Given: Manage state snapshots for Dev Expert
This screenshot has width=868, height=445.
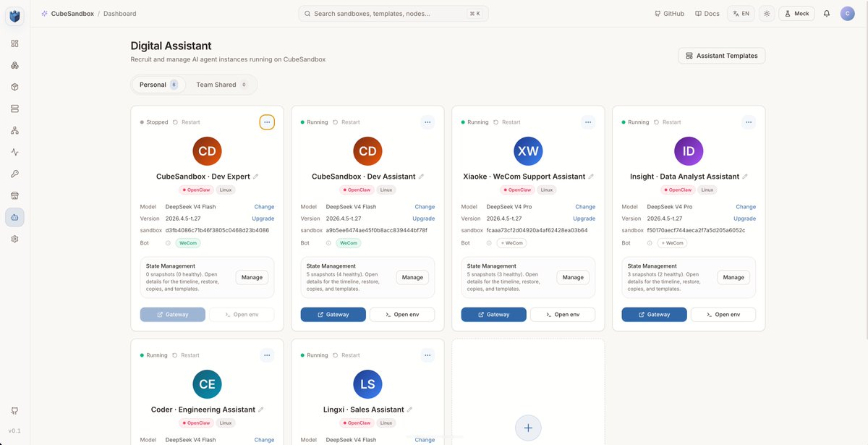Looking at the screenshot, I should [252, 277].
